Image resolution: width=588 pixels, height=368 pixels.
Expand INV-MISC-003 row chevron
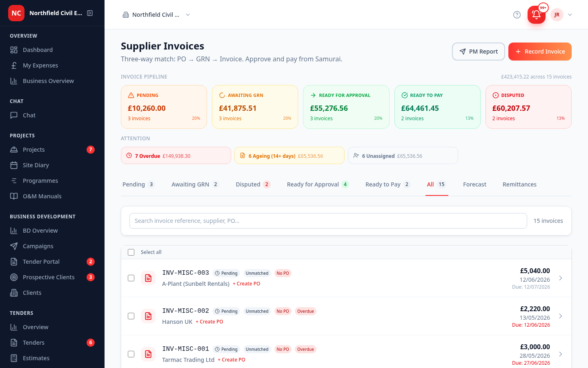[x=561, y=278]
